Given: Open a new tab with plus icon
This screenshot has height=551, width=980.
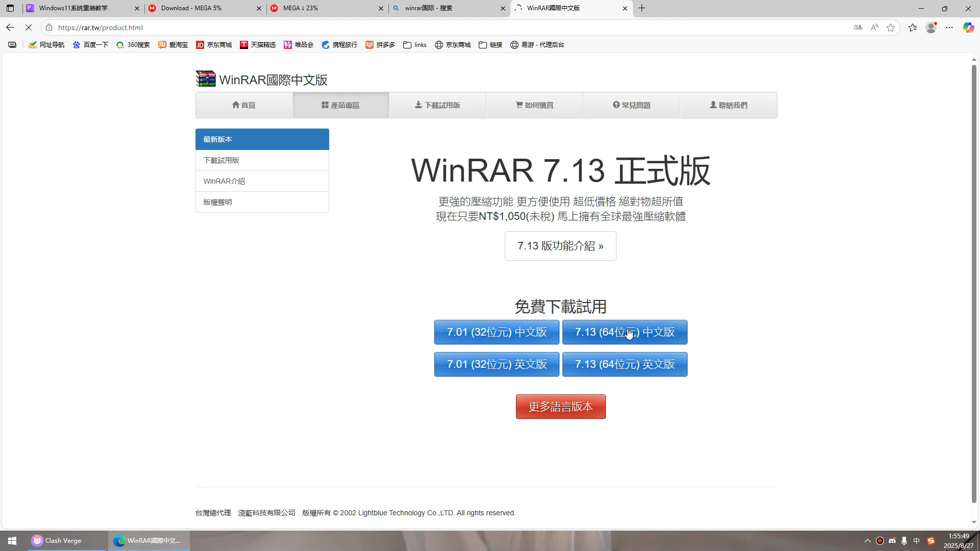Looking at the screenshot, I should 642,8.
